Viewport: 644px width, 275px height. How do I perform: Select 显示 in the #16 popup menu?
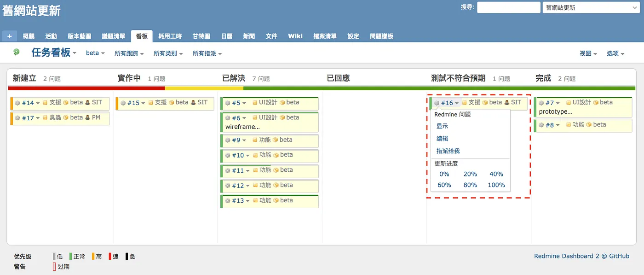[442, 126]
